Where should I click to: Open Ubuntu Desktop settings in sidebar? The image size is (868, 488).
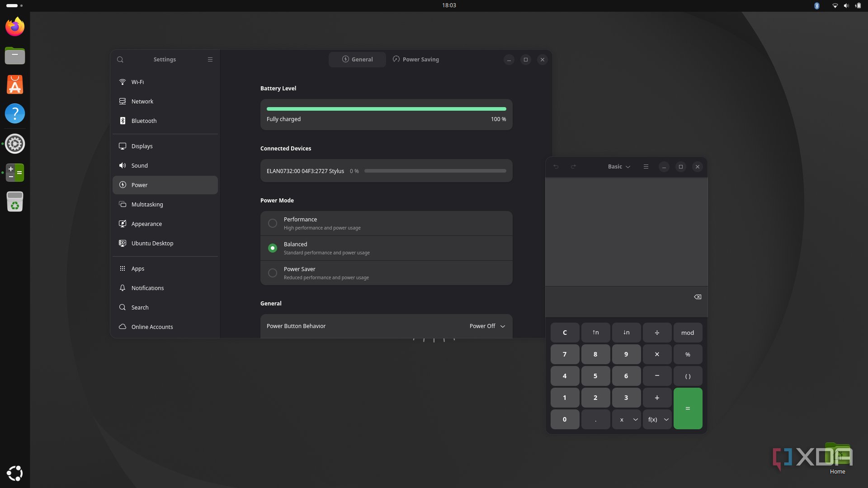pyautogui.click(x=165, y=243)
